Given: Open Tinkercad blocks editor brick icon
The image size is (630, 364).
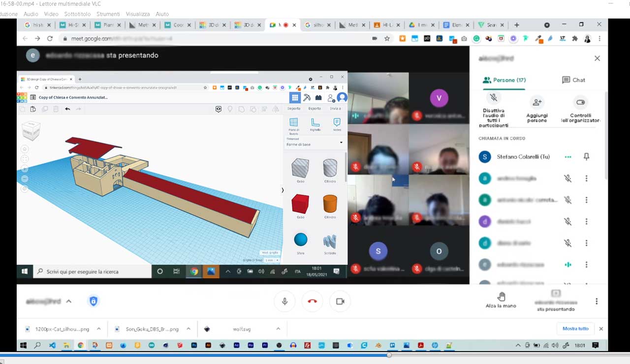Looking at the screenshot, I should [x=318, y=97].
